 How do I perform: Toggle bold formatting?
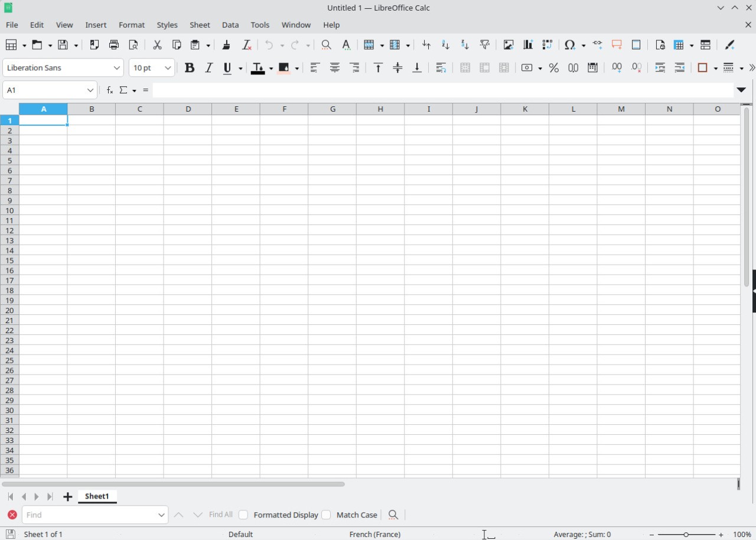[189, 67]
